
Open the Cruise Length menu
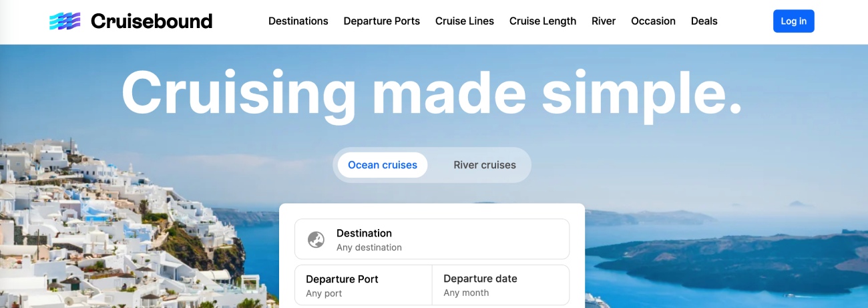click(x=543, y=21)
